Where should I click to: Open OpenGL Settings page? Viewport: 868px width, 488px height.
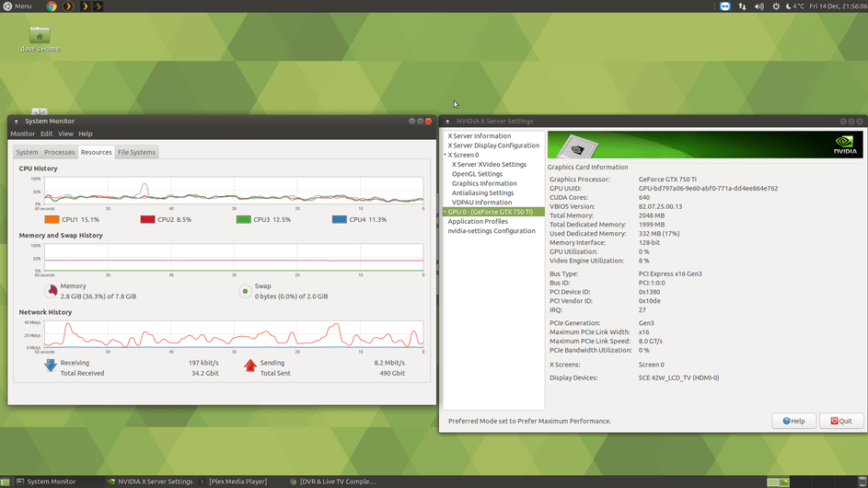click(x=477, y=174)
